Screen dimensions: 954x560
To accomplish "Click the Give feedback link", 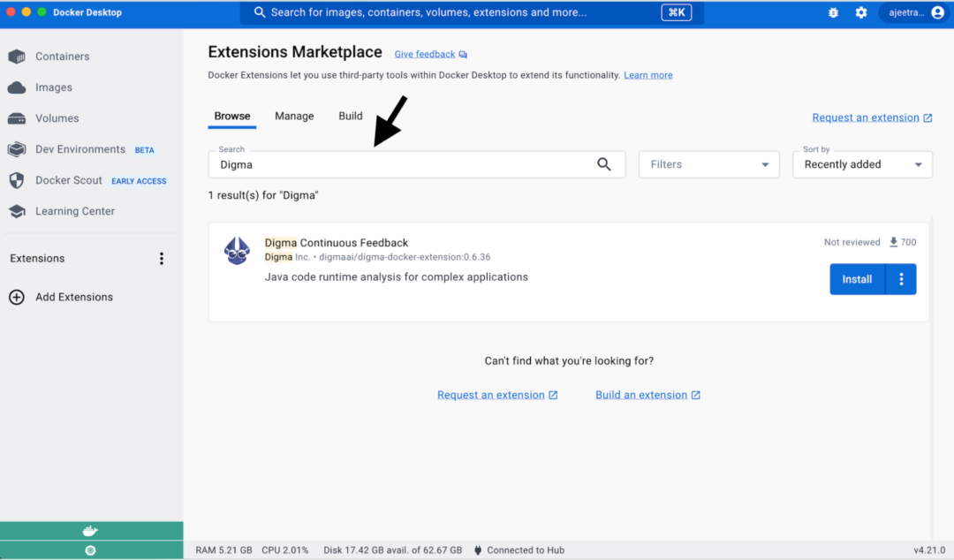I will click(424, 54).
